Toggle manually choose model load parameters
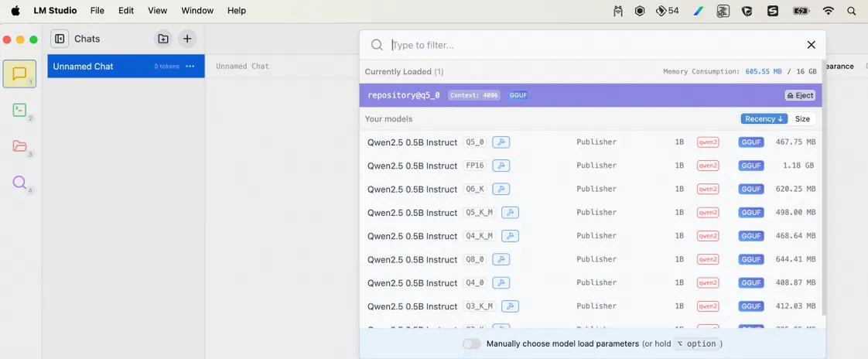The width and height of the screenshot is (868, 359). pyautogui.click(x=471, y=344)
